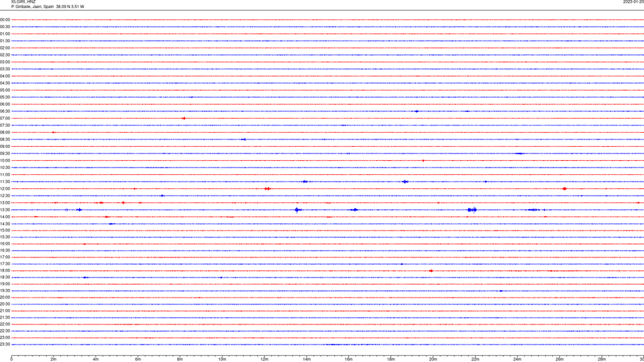Click the blue event burst on the 08:30 trace
The image size is (644, 362).
pos(244,139)
